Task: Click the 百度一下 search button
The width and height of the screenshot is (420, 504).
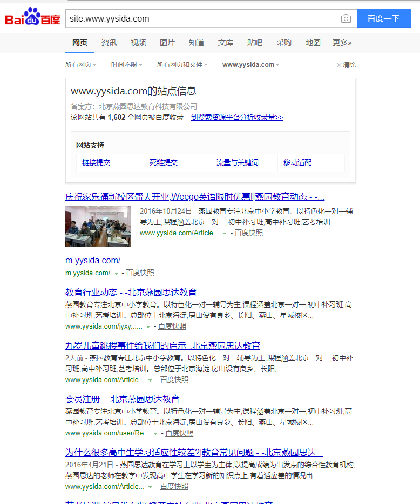Action: click(384, 18)
